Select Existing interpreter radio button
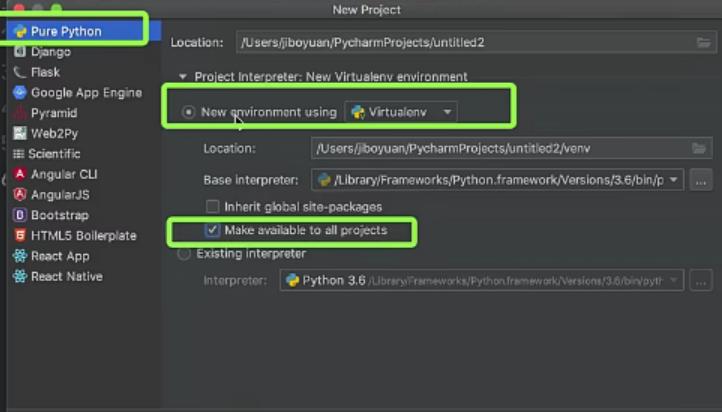Viewport: 722px width, 412px height. 184,254
